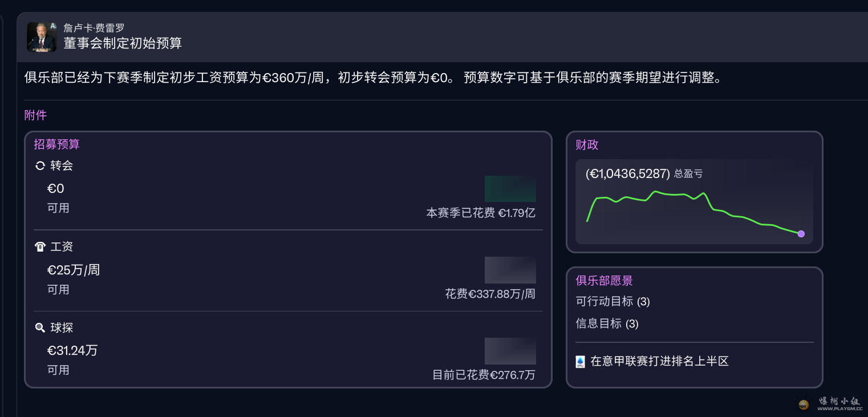Click the green spent bar beside 本赛季已花费
This screenshot has width=868, height=417.
510,188
